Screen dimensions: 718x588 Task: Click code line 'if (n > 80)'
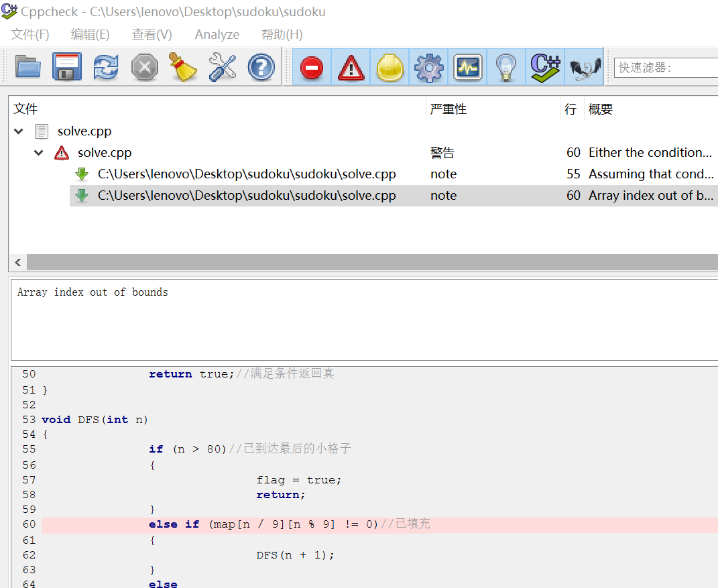[188, 449]
